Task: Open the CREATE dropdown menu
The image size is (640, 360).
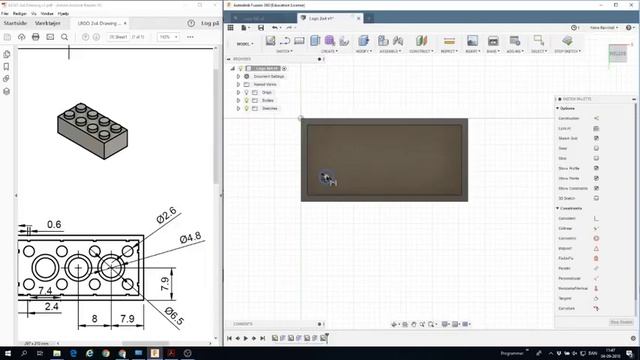Action: pos(329,51)
